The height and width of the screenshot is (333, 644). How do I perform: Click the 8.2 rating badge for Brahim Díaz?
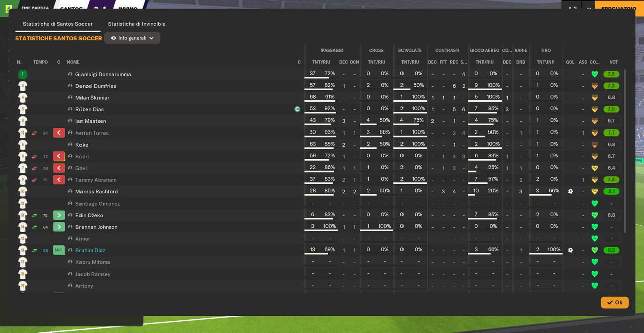[611, 250]
